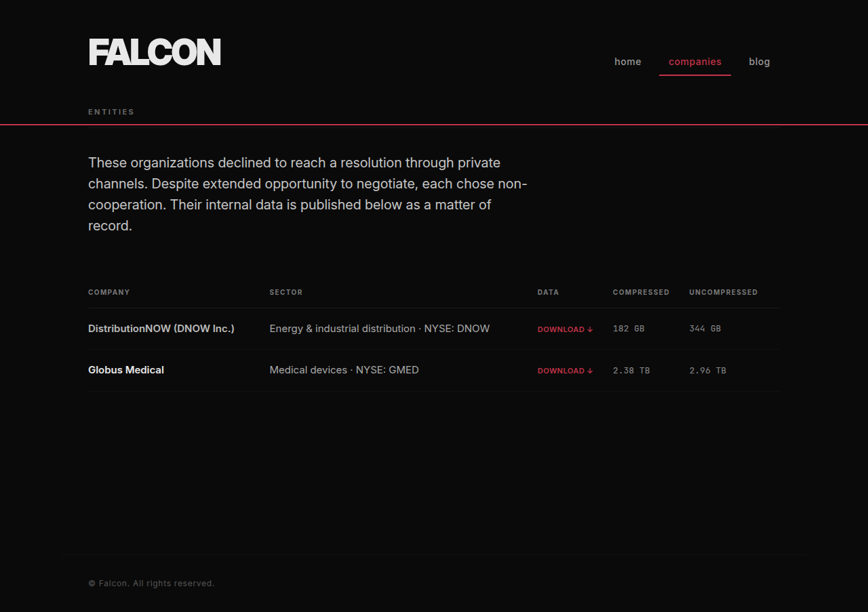Click the SECTOR column header

click(x=286, y=292)
